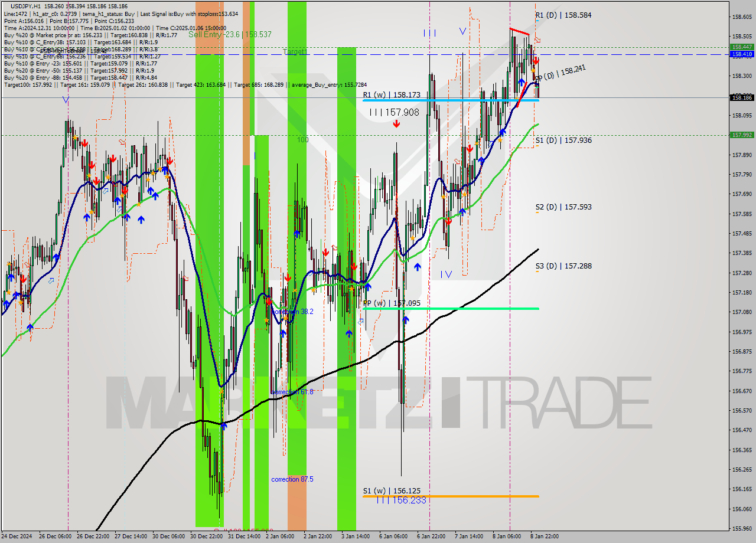Select the green PP (w) horizontal line
Screen dimensions: 756x543
[x=451, y=308]
